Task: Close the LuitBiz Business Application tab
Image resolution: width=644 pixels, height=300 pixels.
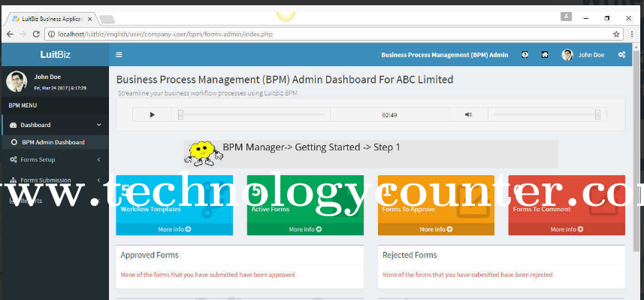Action: tap(90, 19)
